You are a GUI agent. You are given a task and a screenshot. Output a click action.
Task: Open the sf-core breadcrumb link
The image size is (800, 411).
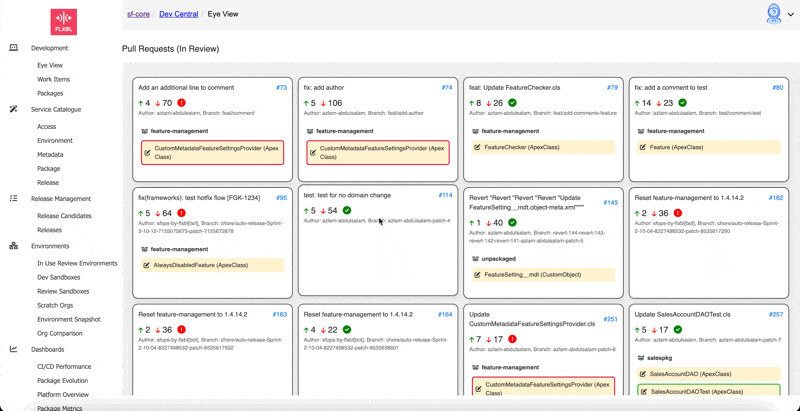click(138, 15)
